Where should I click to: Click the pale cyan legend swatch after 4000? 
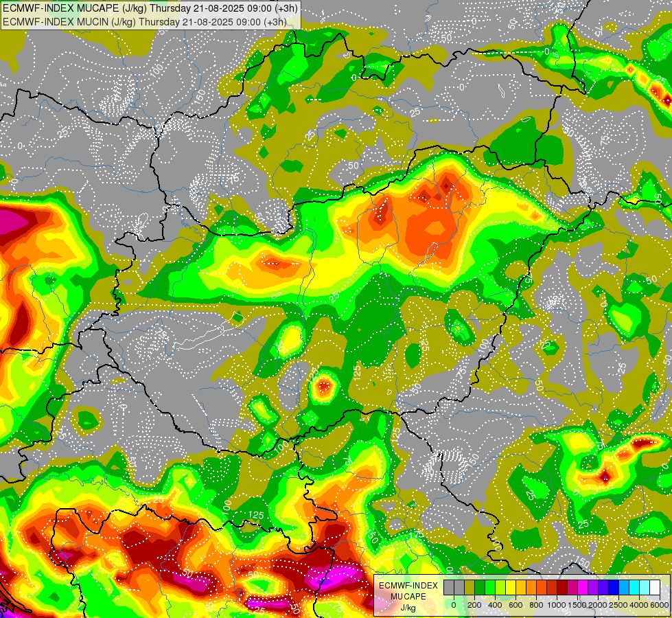click(645, 587)
